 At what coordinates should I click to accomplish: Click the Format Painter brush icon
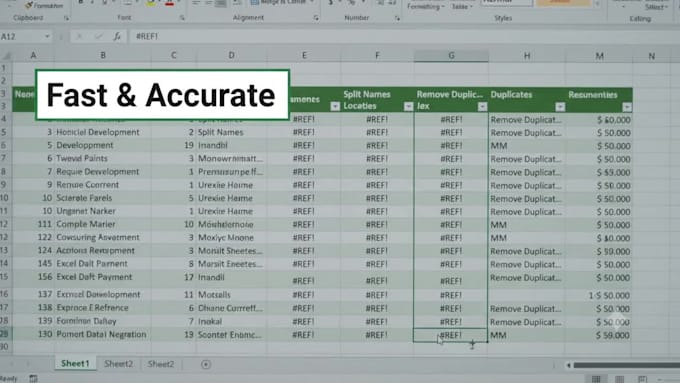29,5
